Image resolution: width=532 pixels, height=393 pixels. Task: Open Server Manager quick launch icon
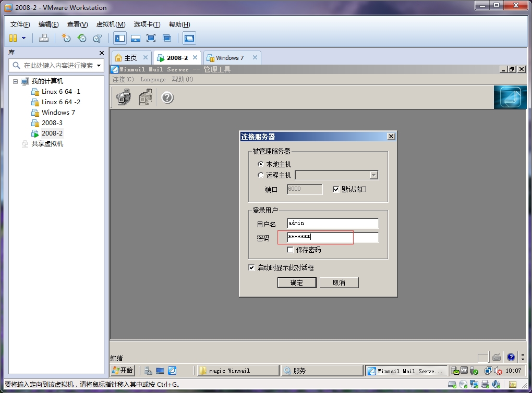[148, 371]
